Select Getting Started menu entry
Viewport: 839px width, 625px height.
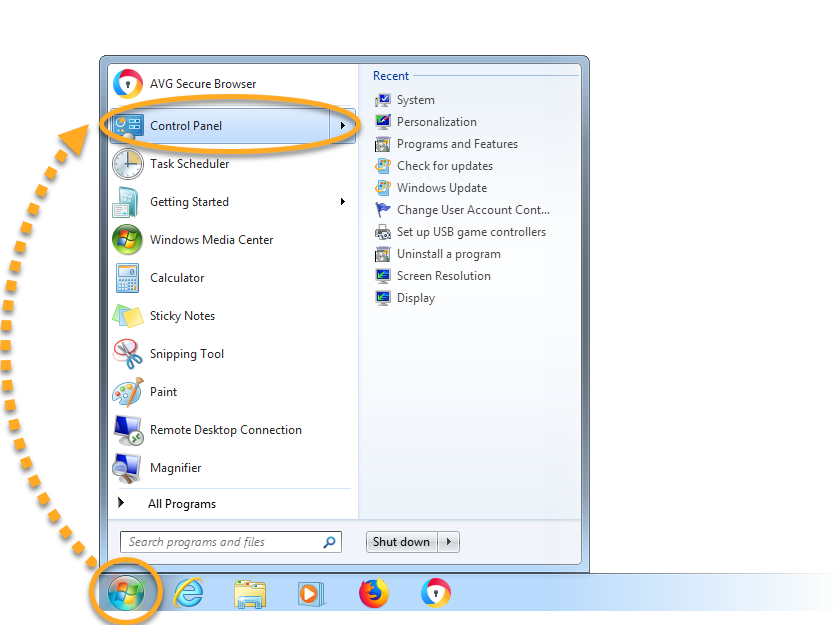[x=233, y=202]
